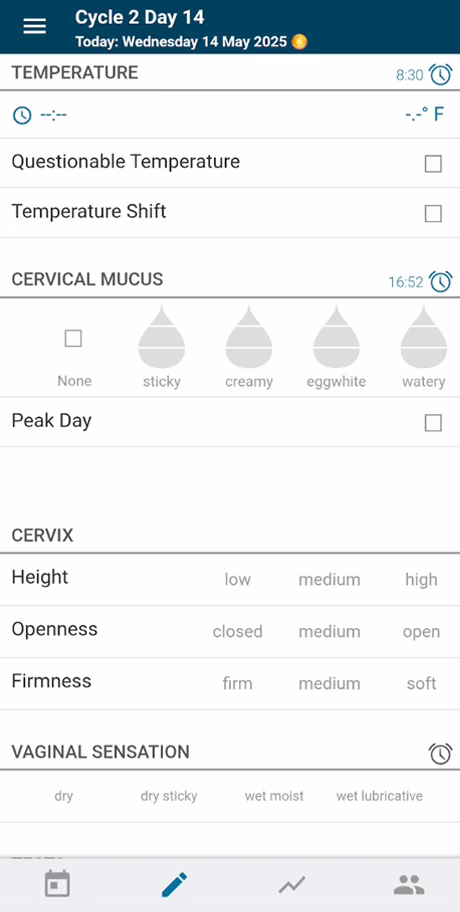460x912 pixels.
Task: Tap the vaginal sensation alarm icon
Action: click(x=440, y=753)
